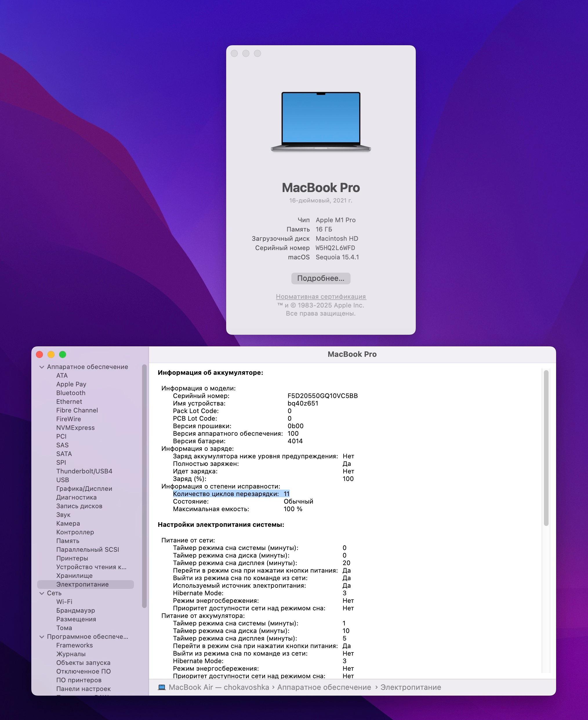Select PCI in the sidebar
This screenshot has height=720, width=588.
pyautogui.click(x=61, y=436)
